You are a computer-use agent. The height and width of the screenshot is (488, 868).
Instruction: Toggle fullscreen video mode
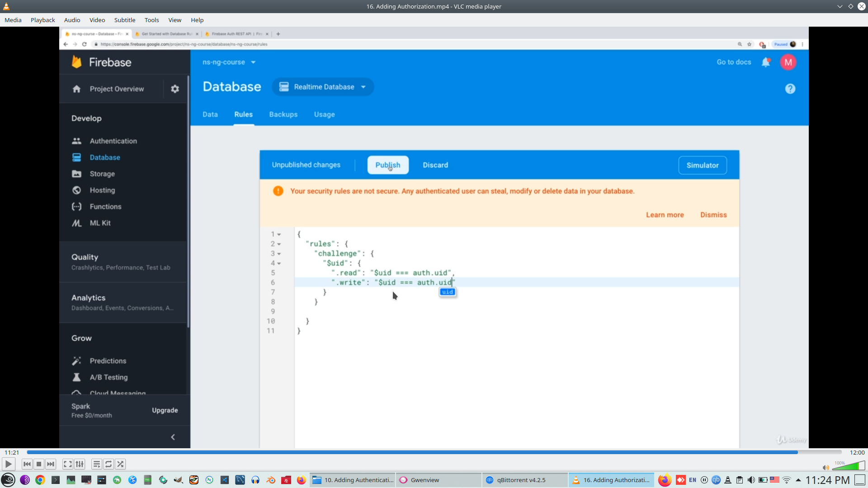point(68,464)
